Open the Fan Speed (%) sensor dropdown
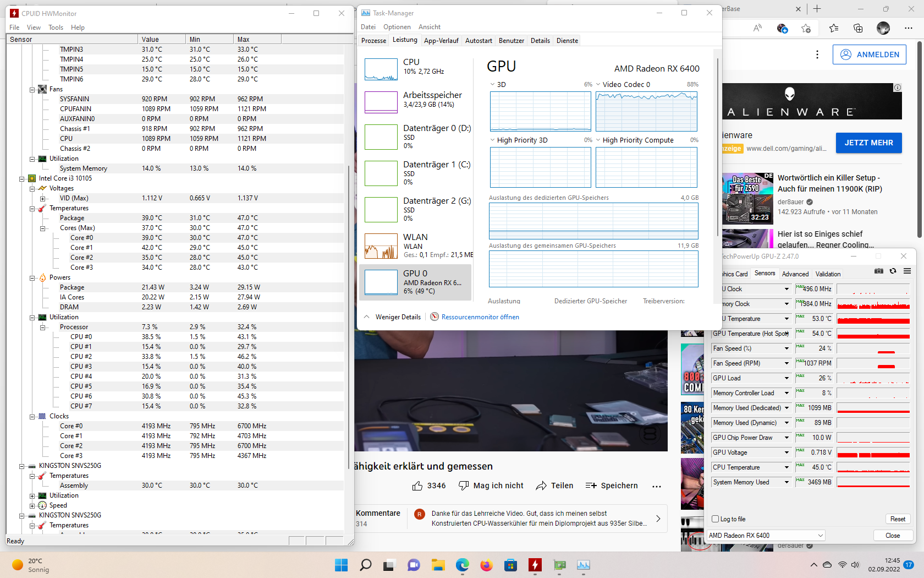The image size is (924, 578). pos(787,348)
